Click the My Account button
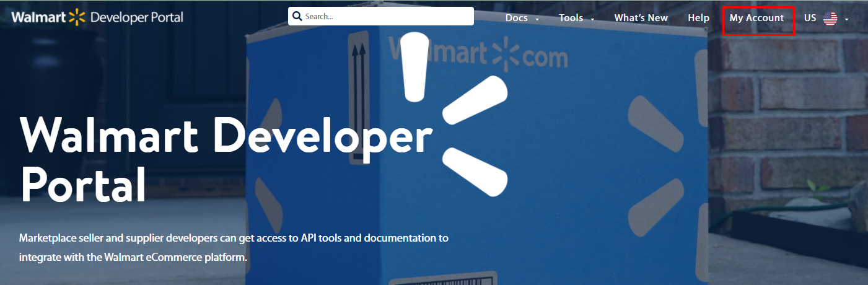The height and width of the screenshot is (285, 868). point(756,18)
